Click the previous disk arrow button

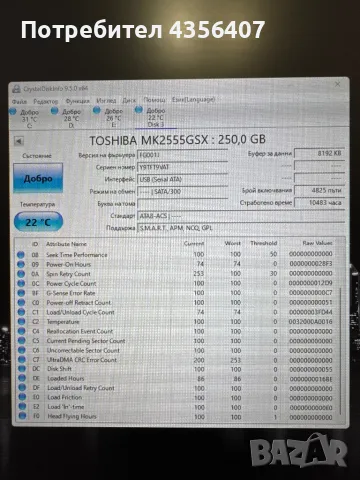click(x=19, y=141)
